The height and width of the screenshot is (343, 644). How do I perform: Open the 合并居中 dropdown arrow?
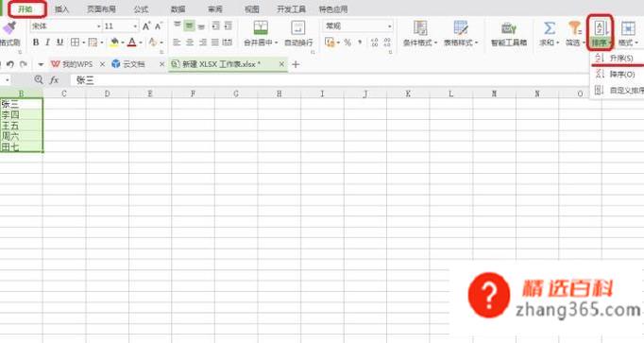[276, 43]
